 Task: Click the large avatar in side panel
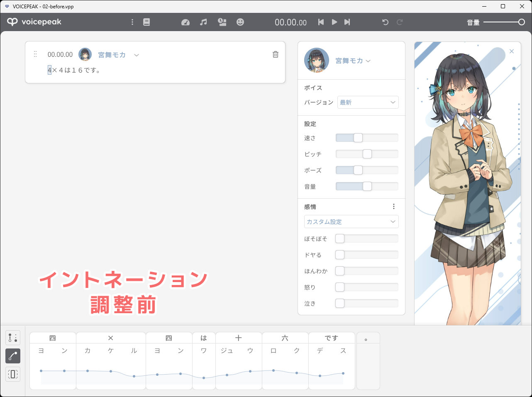[x=317, y=60]
